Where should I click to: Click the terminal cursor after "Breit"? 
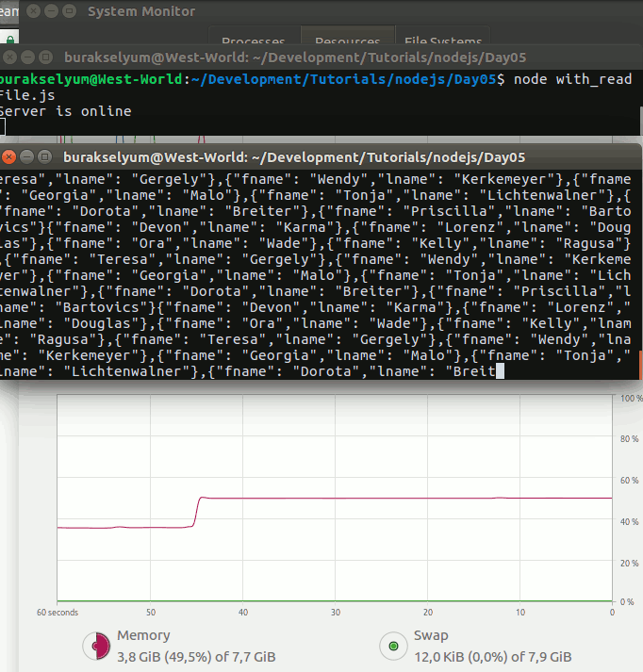[x=501, y=371]
